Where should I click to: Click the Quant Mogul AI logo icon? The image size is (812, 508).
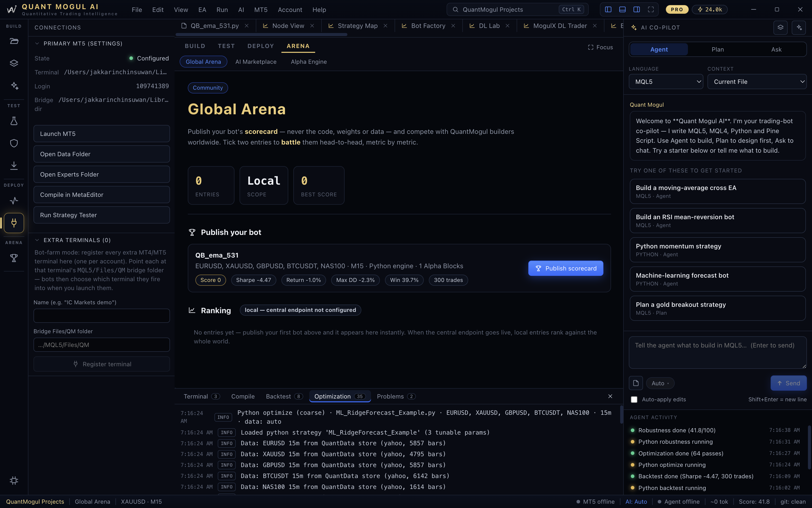[x=11, y=9]
